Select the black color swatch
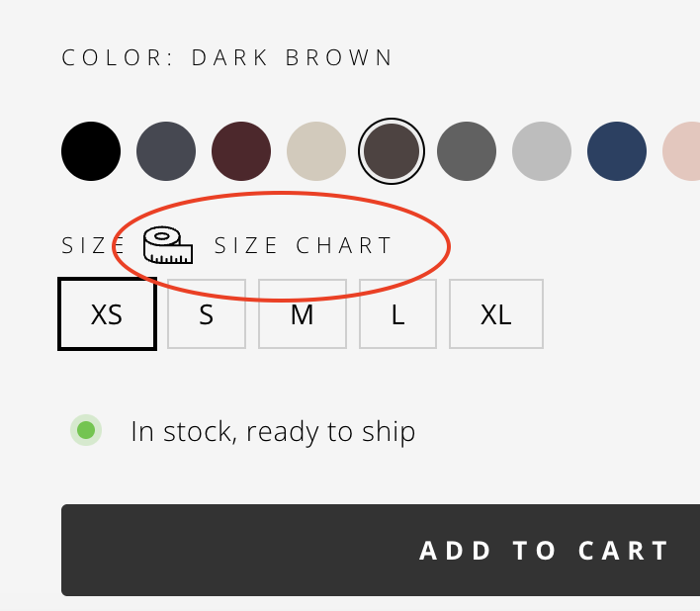Image resolution: width=700 pixels, height=611 pixels. 91,151
